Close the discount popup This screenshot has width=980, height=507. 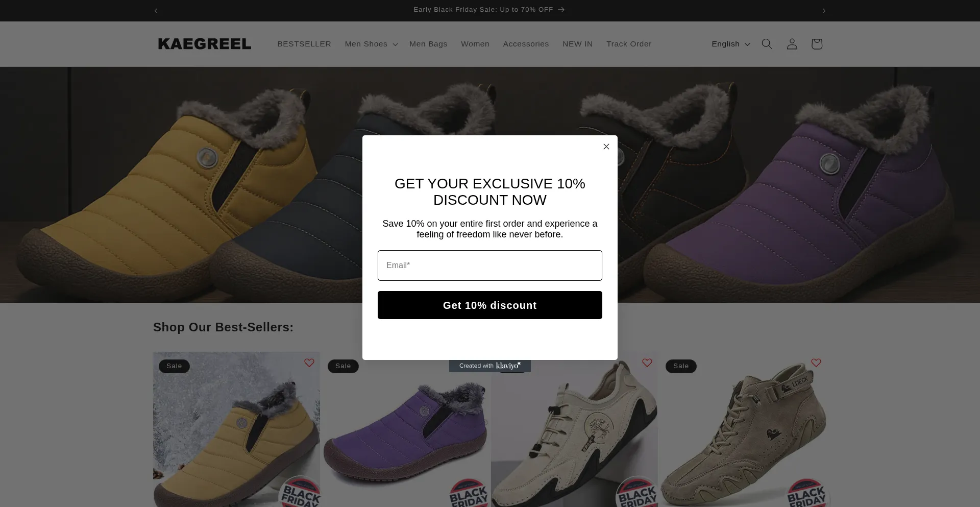606,147
